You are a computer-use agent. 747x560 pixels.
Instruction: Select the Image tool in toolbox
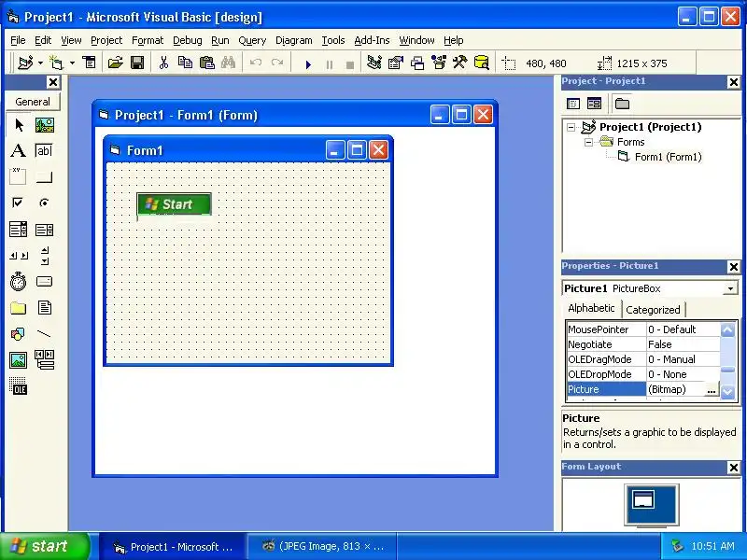[x=19, y=360]
